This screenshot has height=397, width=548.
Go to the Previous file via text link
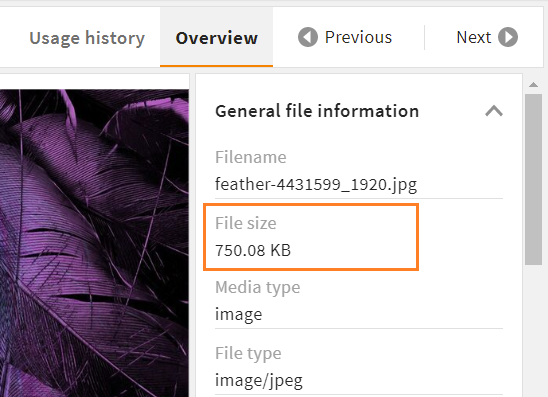pos(358,37)
